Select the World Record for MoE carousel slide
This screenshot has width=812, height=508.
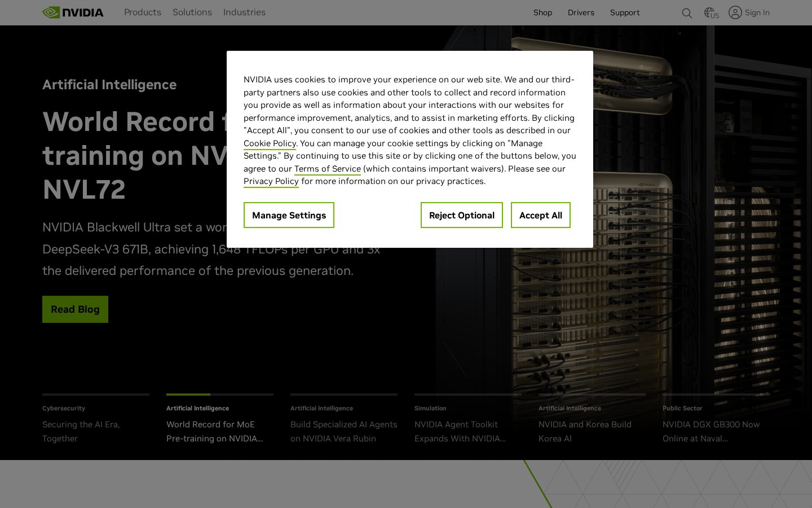pyautogui.click(x=220, y=419)
